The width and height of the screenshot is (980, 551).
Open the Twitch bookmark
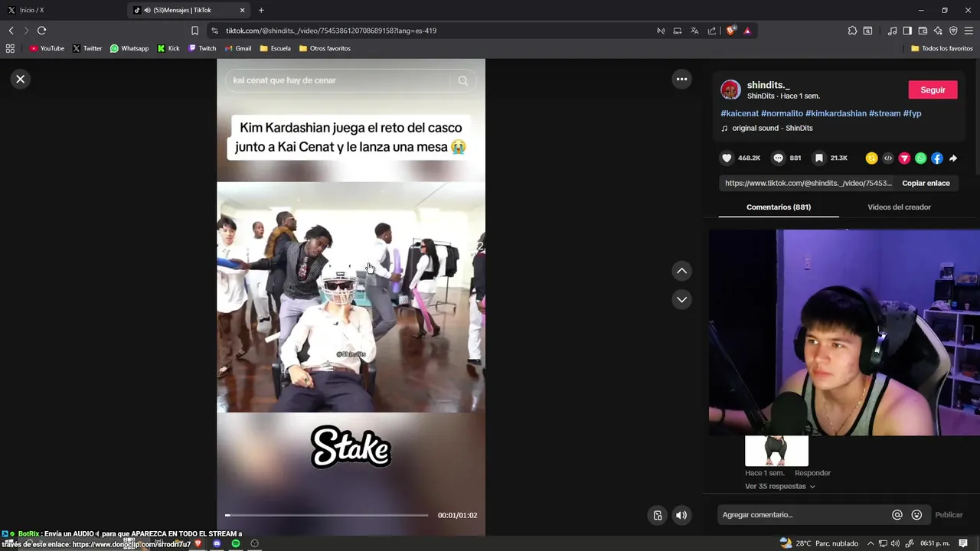pos(203,48)
